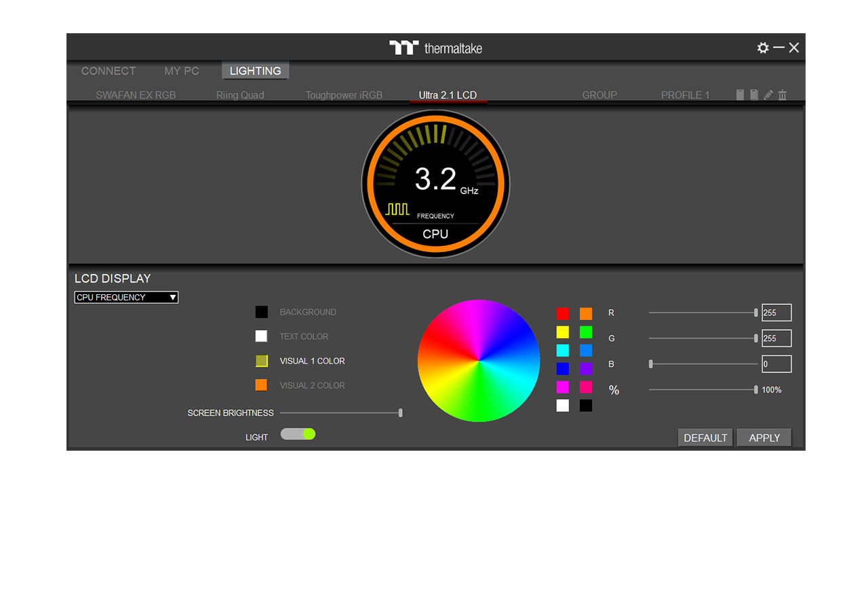Switch to the CONNECT tab
This screenshot has width=868, height=610.
(108, 71)
